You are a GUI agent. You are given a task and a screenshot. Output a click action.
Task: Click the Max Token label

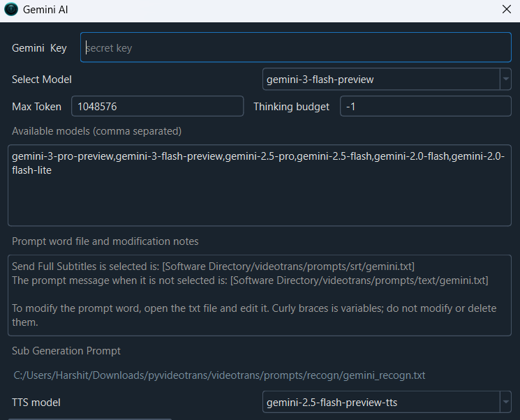click(36, 107)
